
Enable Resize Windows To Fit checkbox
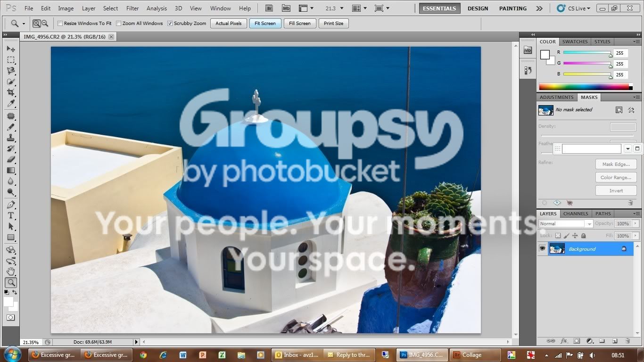click(60, 23)
